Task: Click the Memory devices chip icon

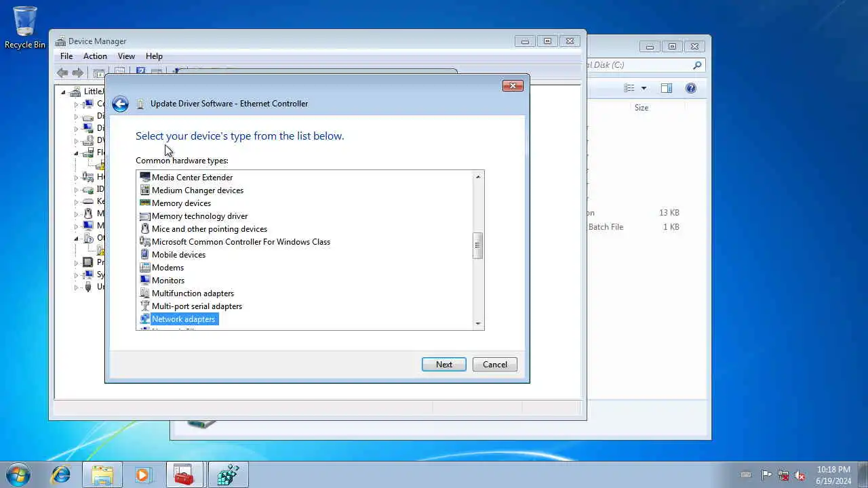Action: 144,203
